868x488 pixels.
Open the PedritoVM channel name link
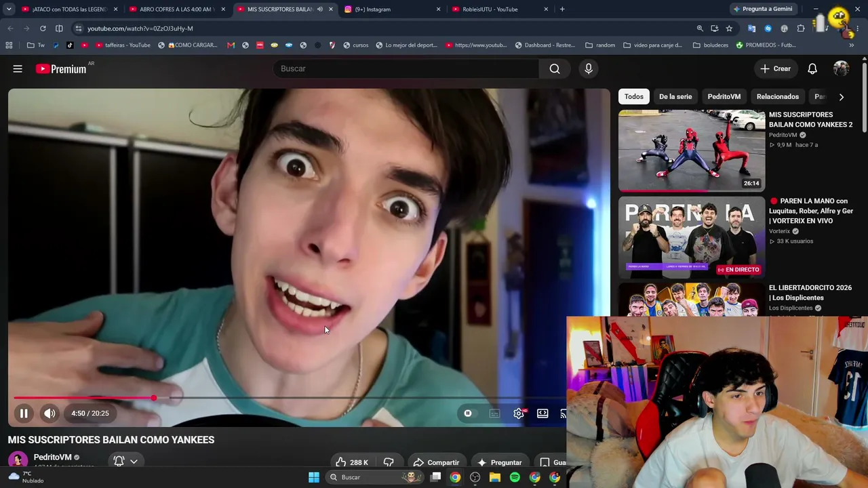53,457
